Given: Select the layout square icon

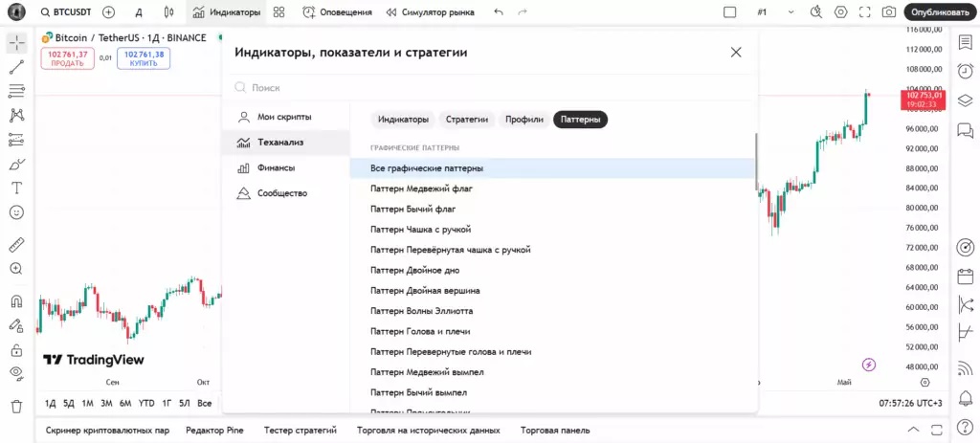Looking at the screenshot, I should pos(730,11).
